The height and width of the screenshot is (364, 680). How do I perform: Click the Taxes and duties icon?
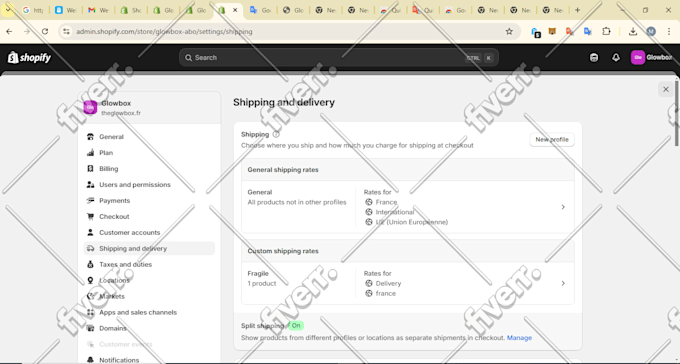pyautogui.click(x=90, y=264)
